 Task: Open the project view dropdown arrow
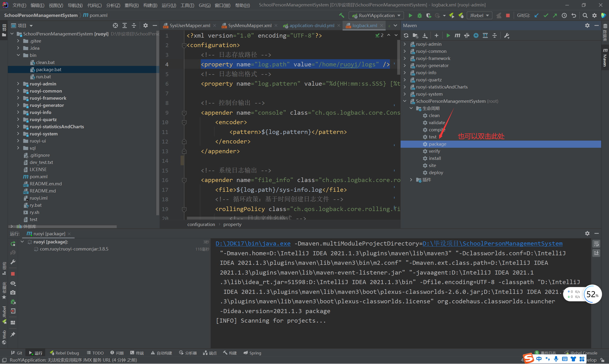click(31, 25)
